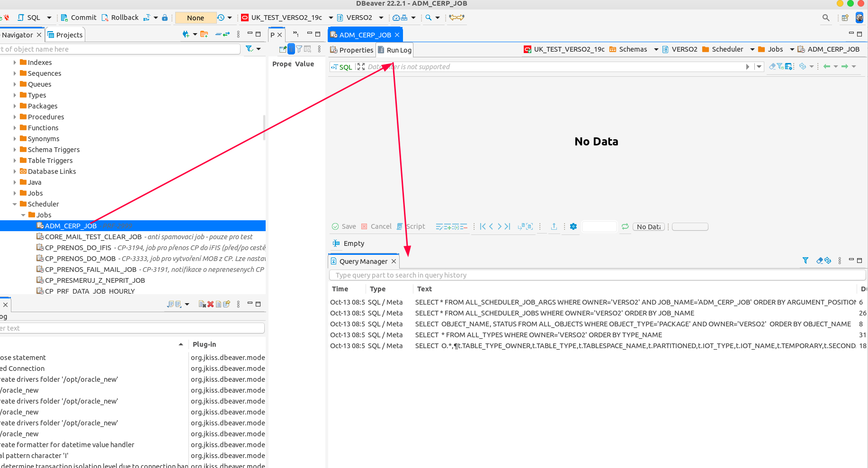This screenshot has height=468, width=868.
Task: Expand the Scheduler node in the navigator
Action: pyautogui.click(x=16, y=204)
